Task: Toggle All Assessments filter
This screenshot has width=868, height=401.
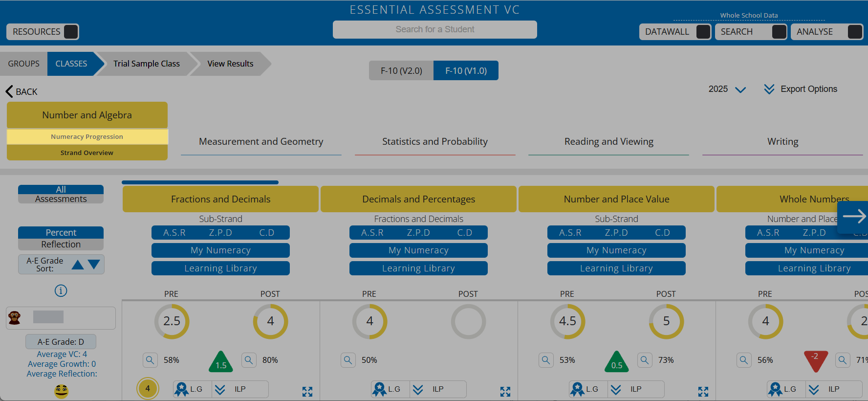Action: (x=61, y=194)
